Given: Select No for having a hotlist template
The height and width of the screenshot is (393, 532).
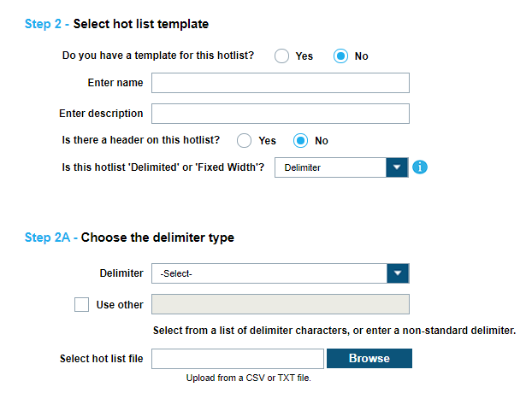Looking at the screenshot, I should click(341, 56).
